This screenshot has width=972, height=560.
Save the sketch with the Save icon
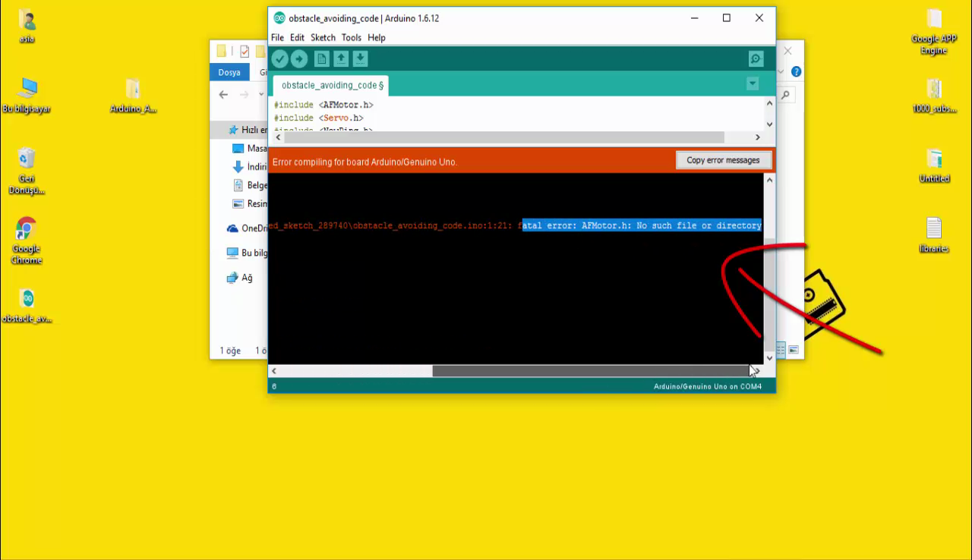[360, 59]
